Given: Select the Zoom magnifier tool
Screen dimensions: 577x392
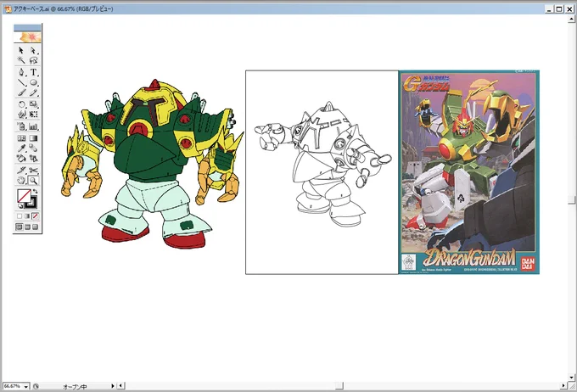Looking at the screenshot, I should pyautogui.click(x=33, y=181).
